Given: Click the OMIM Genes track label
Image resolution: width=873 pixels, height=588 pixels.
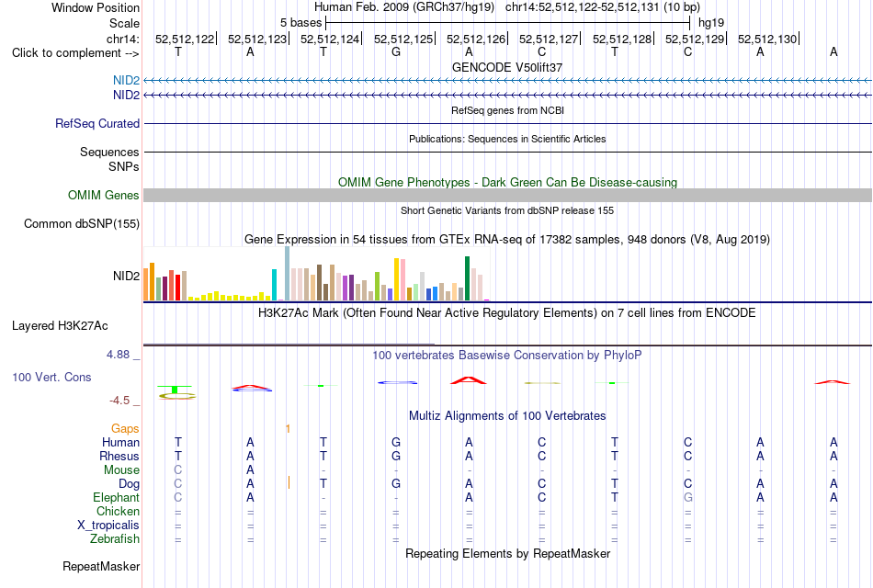Looking at the screenshot, I should tap(104, 195).
